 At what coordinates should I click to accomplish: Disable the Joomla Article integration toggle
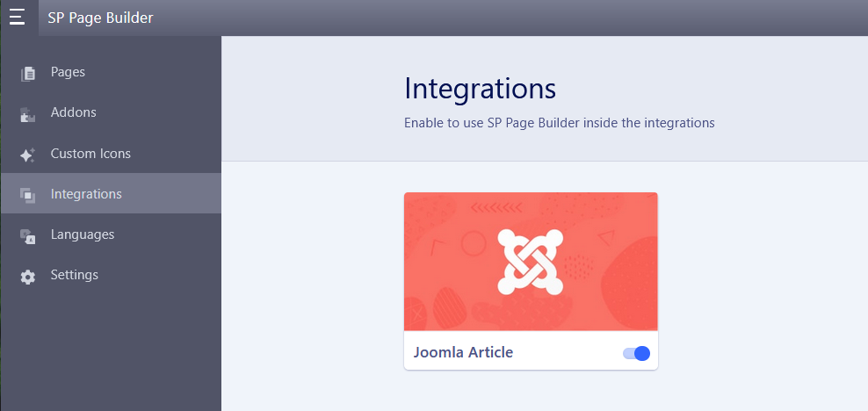point(636,353)
